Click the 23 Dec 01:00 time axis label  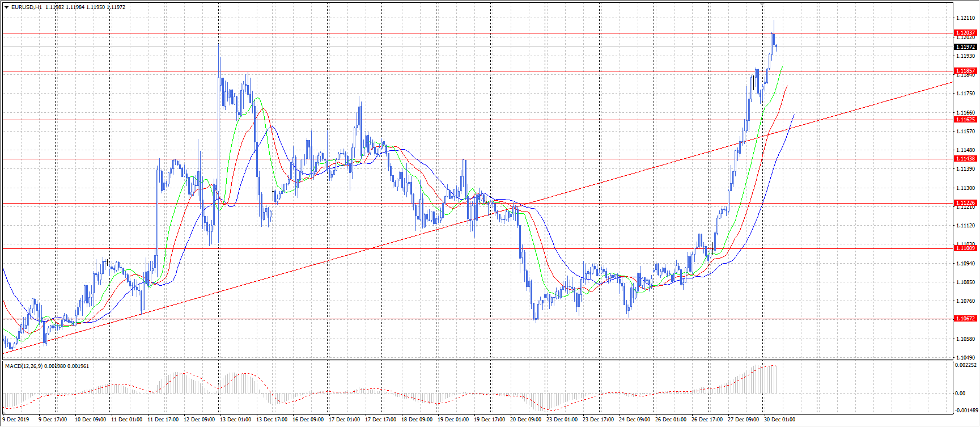(562, 420)
